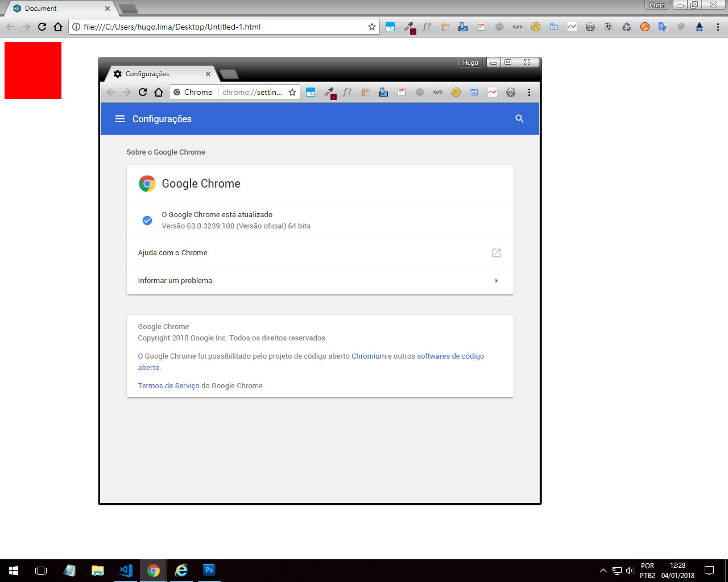Show hidden system tray icons
The image size is (728, 582).
[x=603, y=571]
